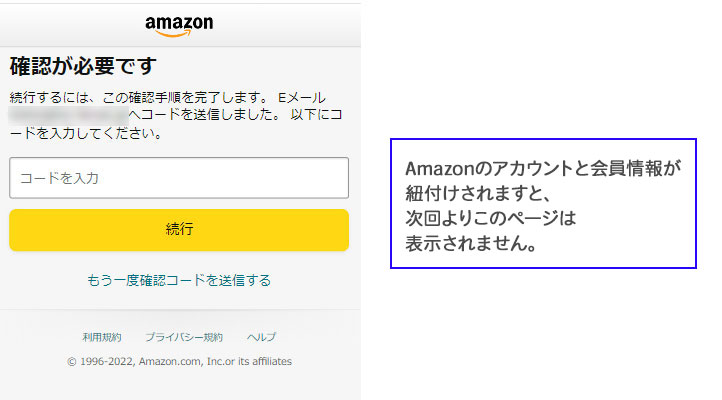Click the © 1996-2022 copyright text
This screenshot has width=722, height=400.
pos(101,361)
